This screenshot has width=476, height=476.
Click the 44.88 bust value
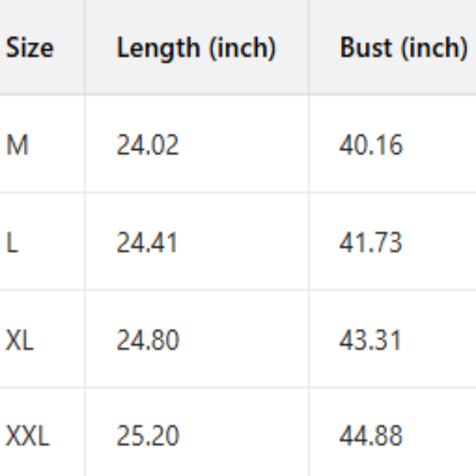(x=370, y=436)
